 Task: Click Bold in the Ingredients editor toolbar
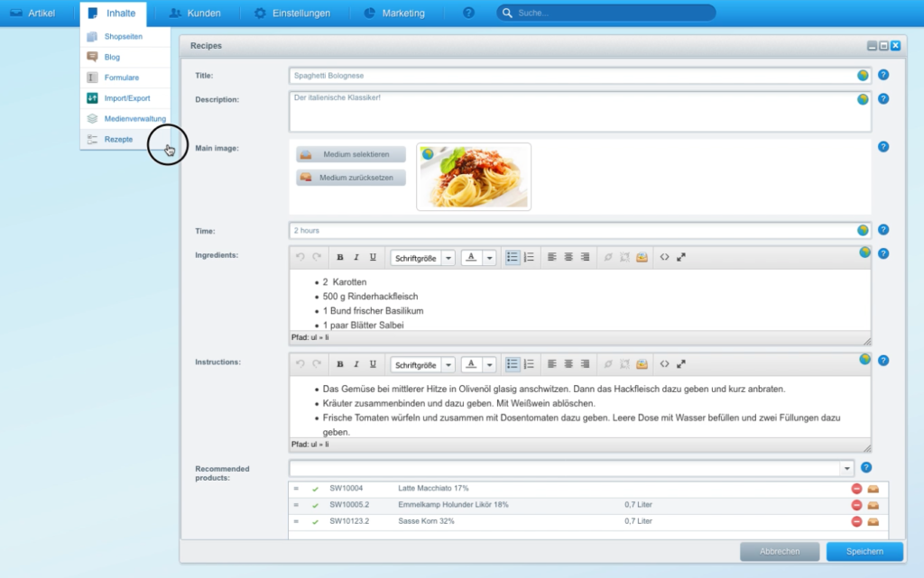pyautogui.click(x=340, y=258)
